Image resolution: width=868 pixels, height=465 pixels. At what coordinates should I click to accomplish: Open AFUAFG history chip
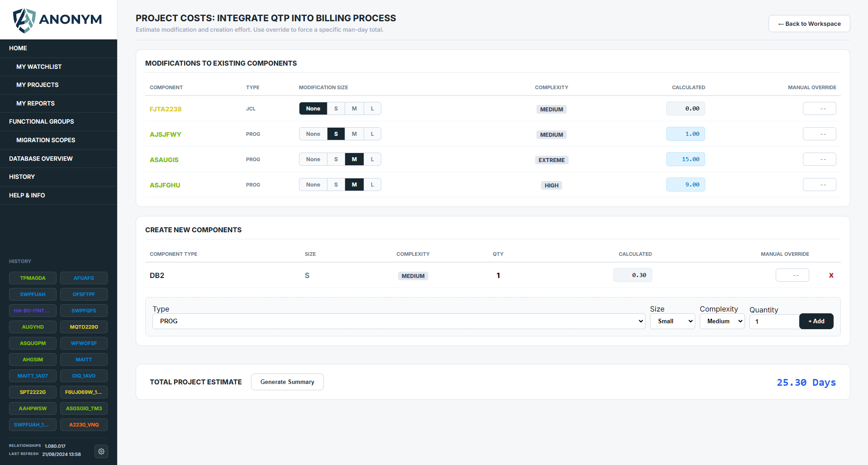(x=84, y=278)
